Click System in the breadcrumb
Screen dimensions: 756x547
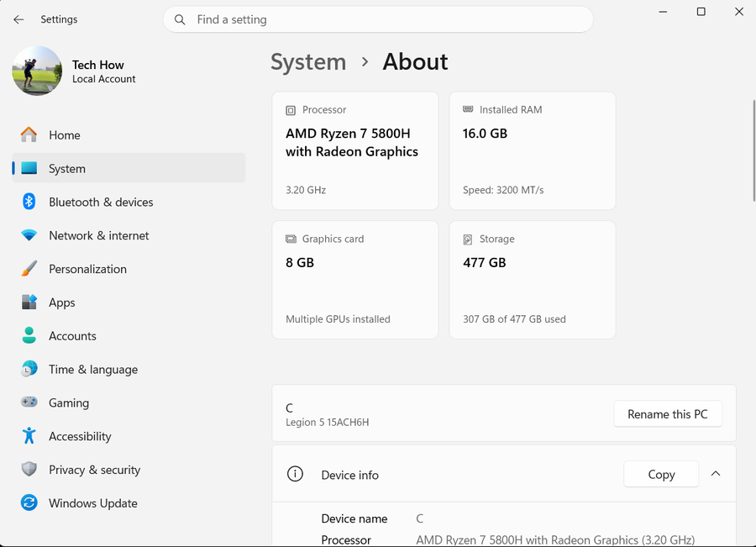[x=308, y=62]
